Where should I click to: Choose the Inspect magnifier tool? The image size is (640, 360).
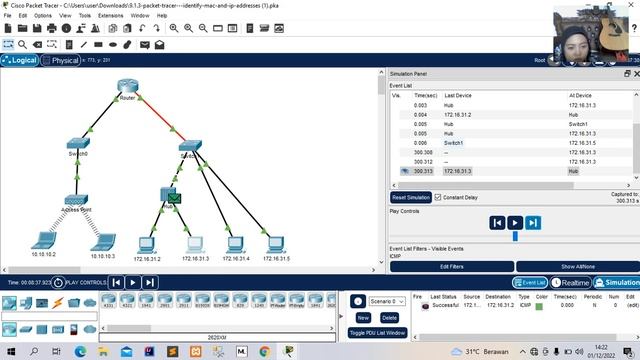[22, 44]
